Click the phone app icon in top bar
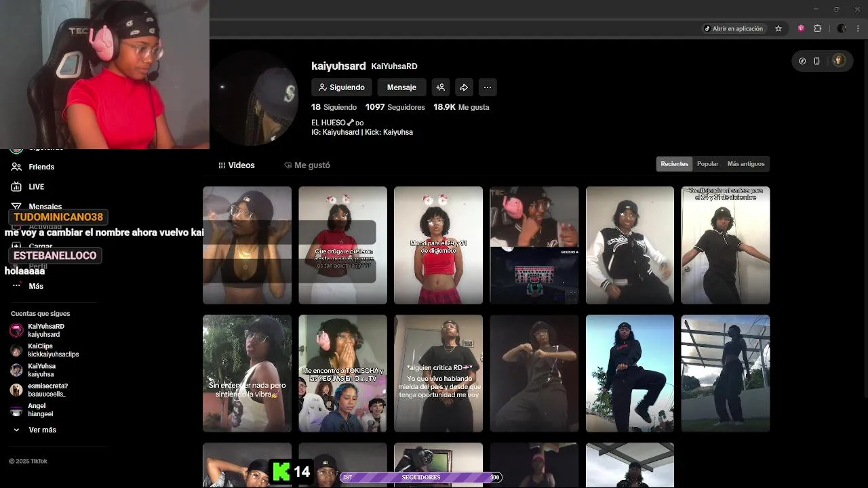 tap(817, 61)
